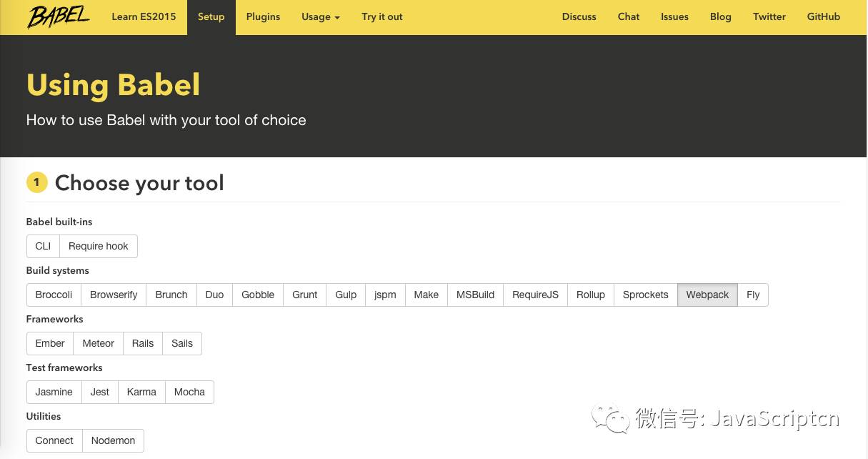Pick the Fly button

pyautogui.click(x=753, y=295)
